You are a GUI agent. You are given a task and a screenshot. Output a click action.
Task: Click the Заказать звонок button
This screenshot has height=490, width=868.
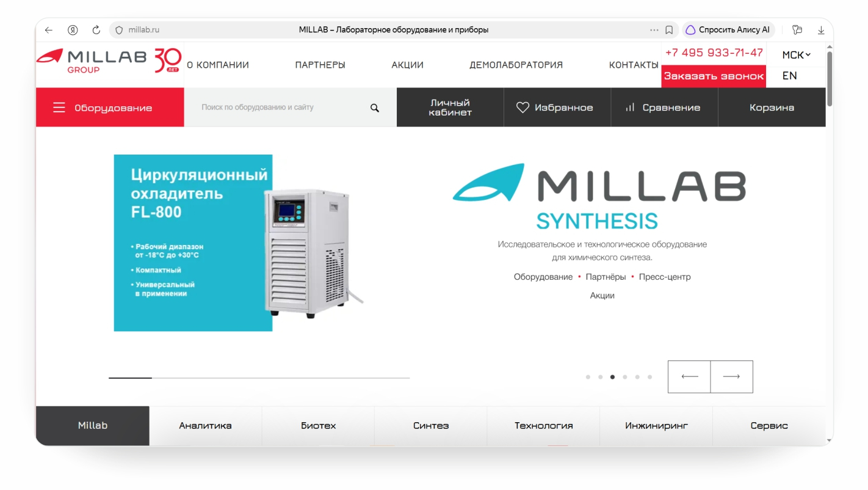tap(714, 76)
